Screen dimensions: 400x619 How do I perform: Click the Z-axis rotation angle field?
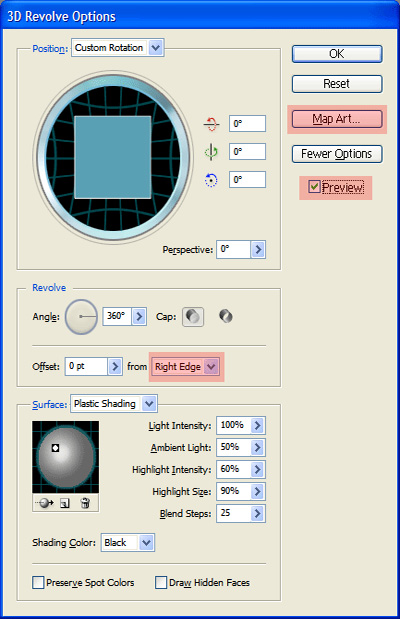pyautogui.click(x=247, y=180)
